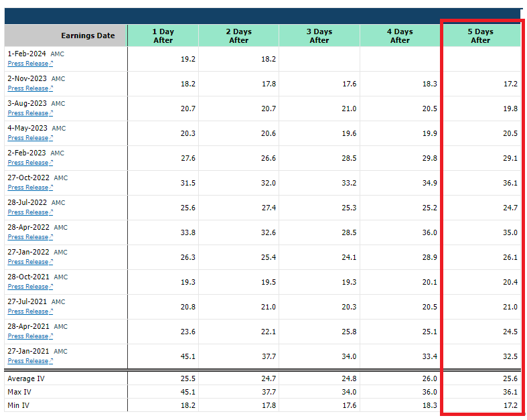This screenshot has height=420, width=527.
Task: Click 29.8 in the 2-Feb-2023 row
Action: (430, 158)
